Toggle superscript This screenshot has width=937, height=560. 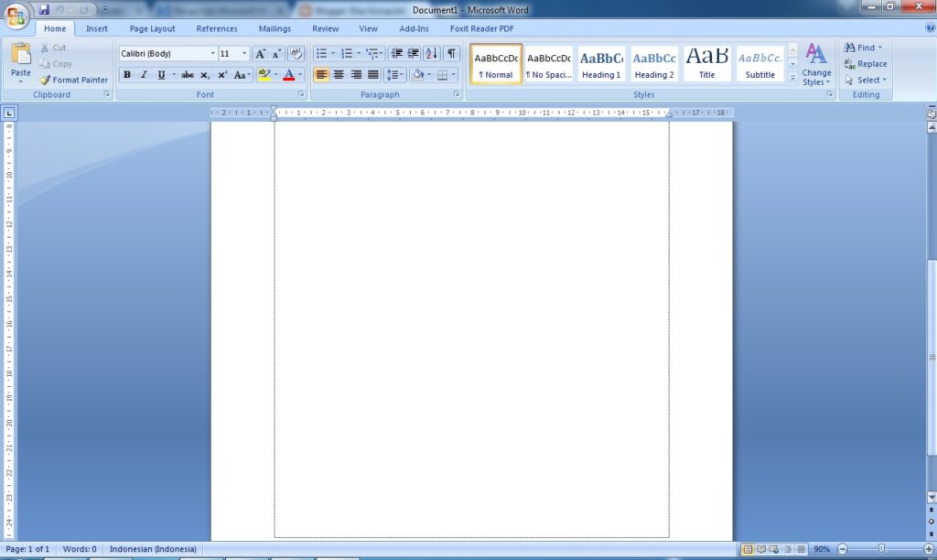pos(221,75)
